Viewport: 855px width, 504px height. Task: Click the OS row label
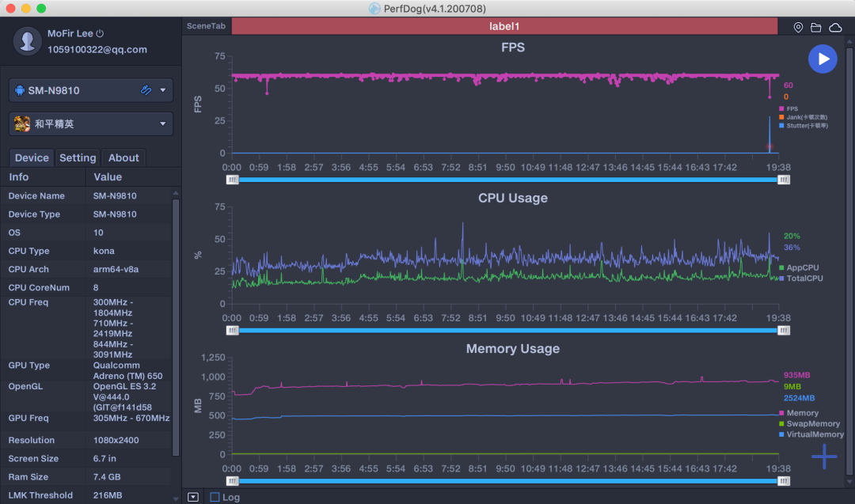(x=14, y=233)
